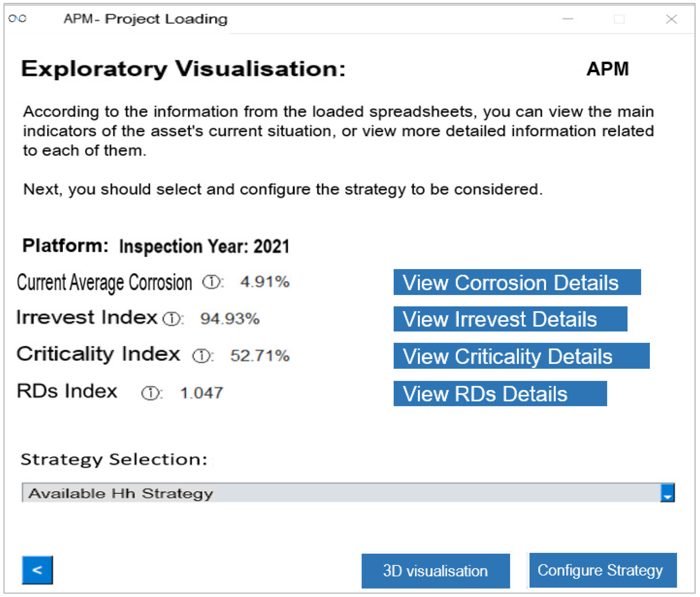Open View Corrosion Details

(516, 282)
